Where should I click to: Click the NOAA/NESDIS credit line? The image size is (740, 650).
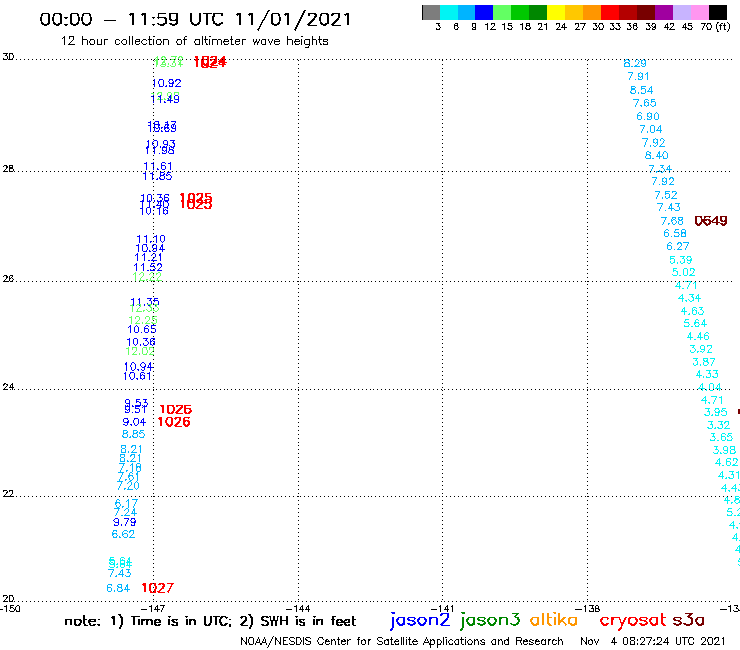pos(402,641)
